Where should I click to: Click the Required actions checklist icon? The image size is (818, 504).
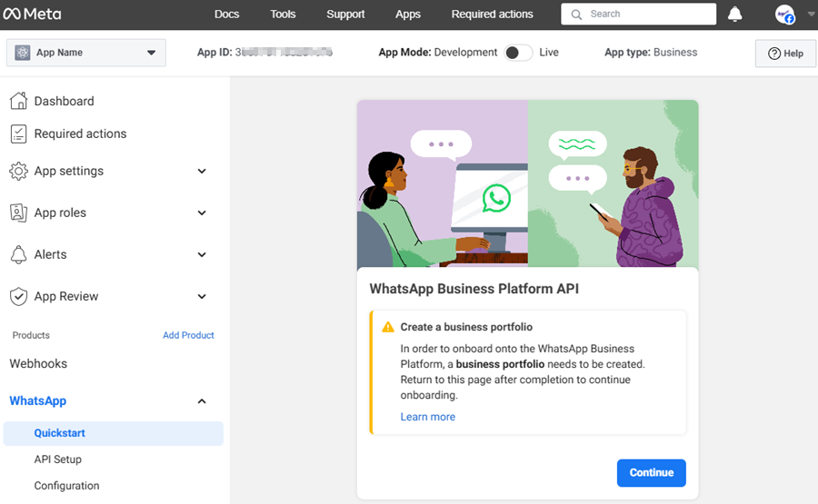coord(19,134)
